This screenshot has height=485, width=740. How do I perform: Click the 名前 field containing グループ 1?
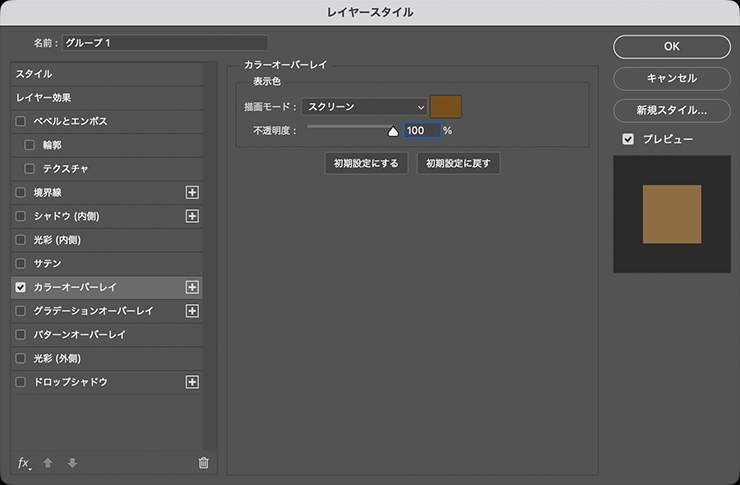[x=165, y=43]
